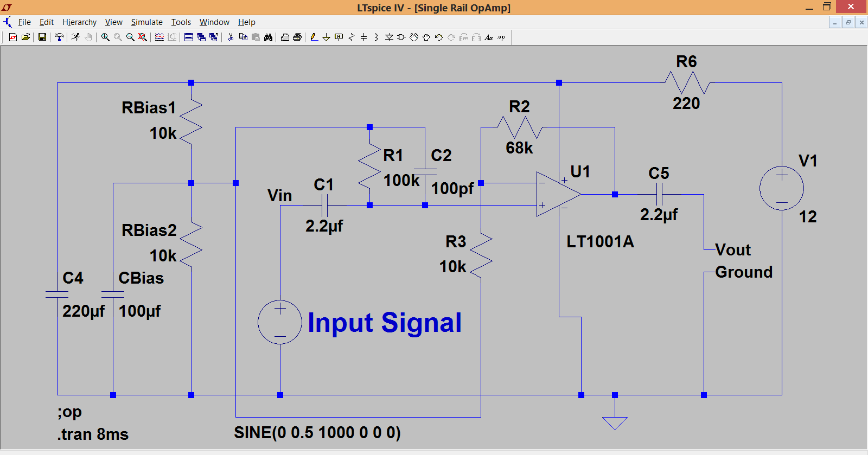
Task: Click the waveform autorange plot icon
Action: pos(159,37)
